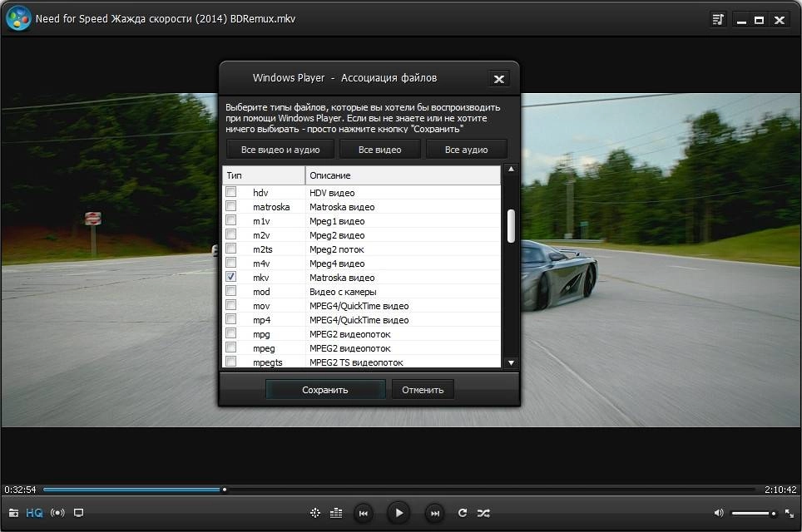The height and width of the screenshot is (532, 802).
Task: Enable the m2v file type checkbox
Action: click(x=231, y=234)
